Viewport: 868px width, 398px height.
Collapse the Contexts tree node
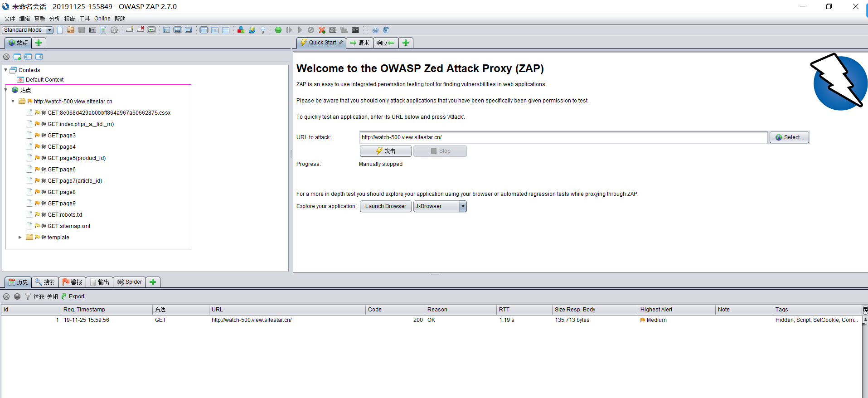point(5,70)
